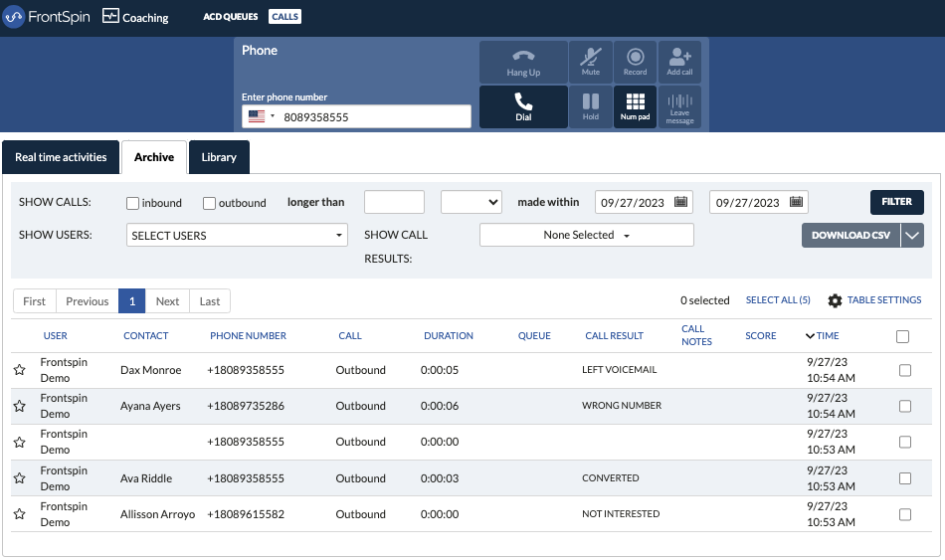Star the call with no contact name
The width and height of the screenshot is (945, 560).
tap(19, 442)
